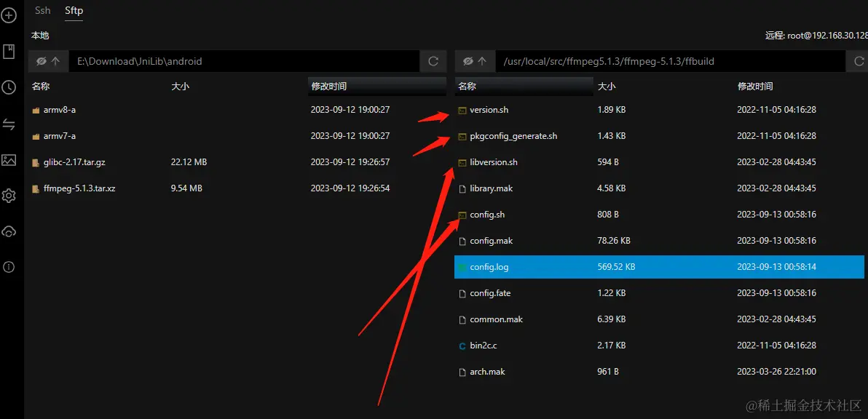
Task: Click the 78.26 KB size value
Action: pyautogui.click(x=614, y=241)
